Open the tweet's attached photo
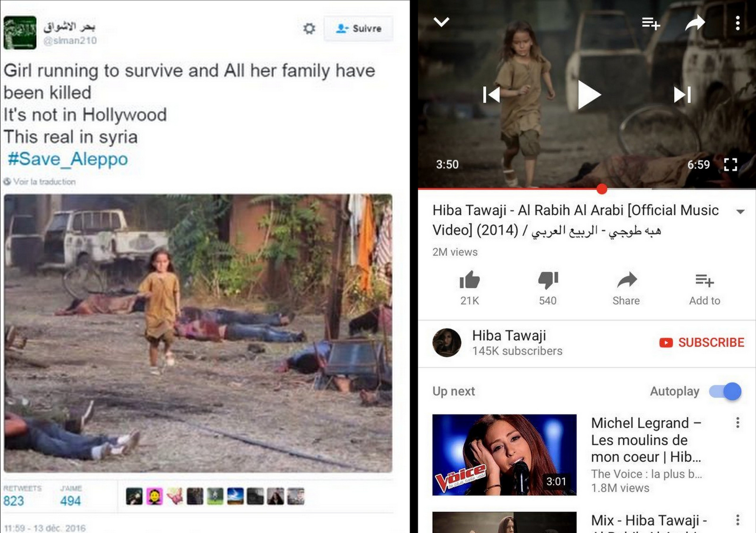Viewport: 756px width, 533px height. click(198, 333)
